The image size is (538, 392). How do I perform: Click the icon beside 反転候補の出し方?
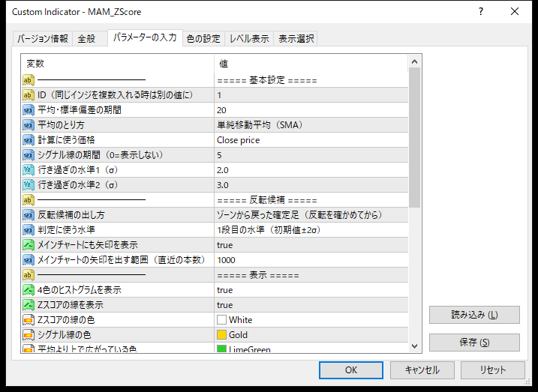pos(29,215)
